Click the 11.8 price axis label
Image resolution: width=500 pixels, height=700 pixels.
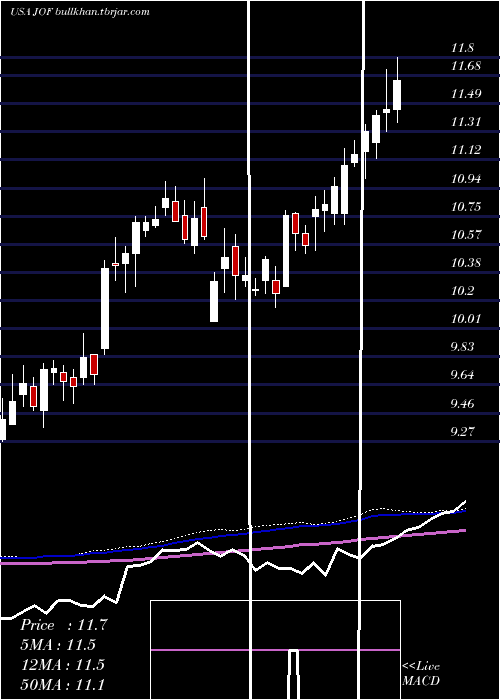coord(463,48)
